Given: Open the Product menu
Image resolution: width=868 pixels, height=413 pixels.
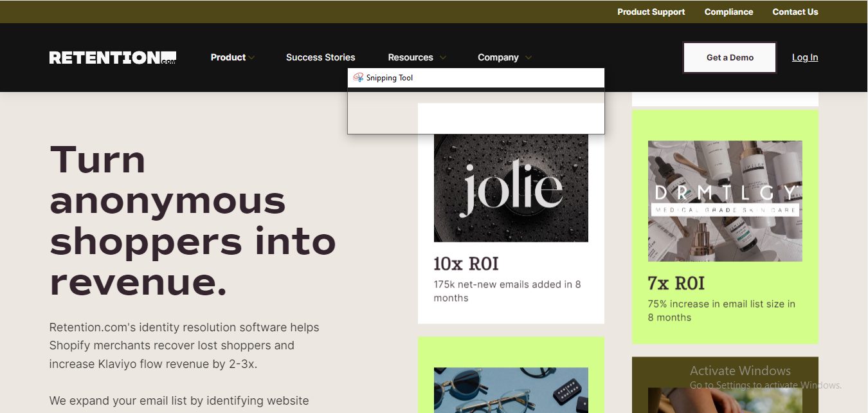Looking at the screenshot, I should pos(228,57).
